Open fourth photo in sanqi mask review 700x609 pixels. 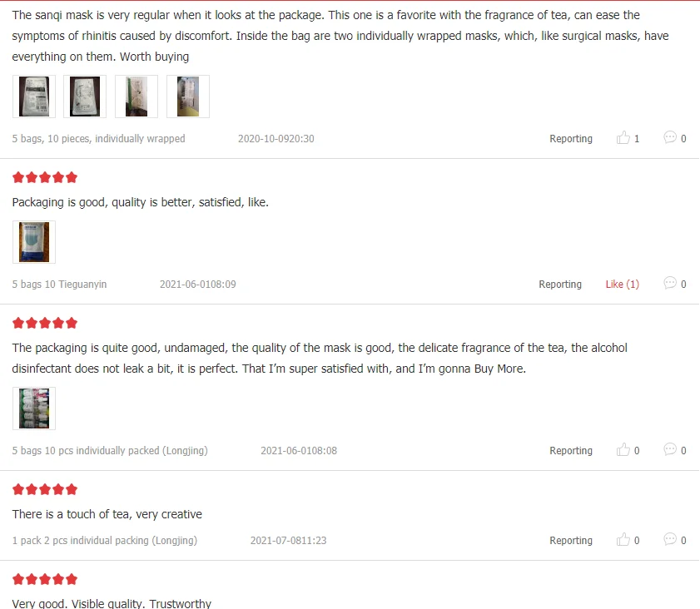pos(188,97)
